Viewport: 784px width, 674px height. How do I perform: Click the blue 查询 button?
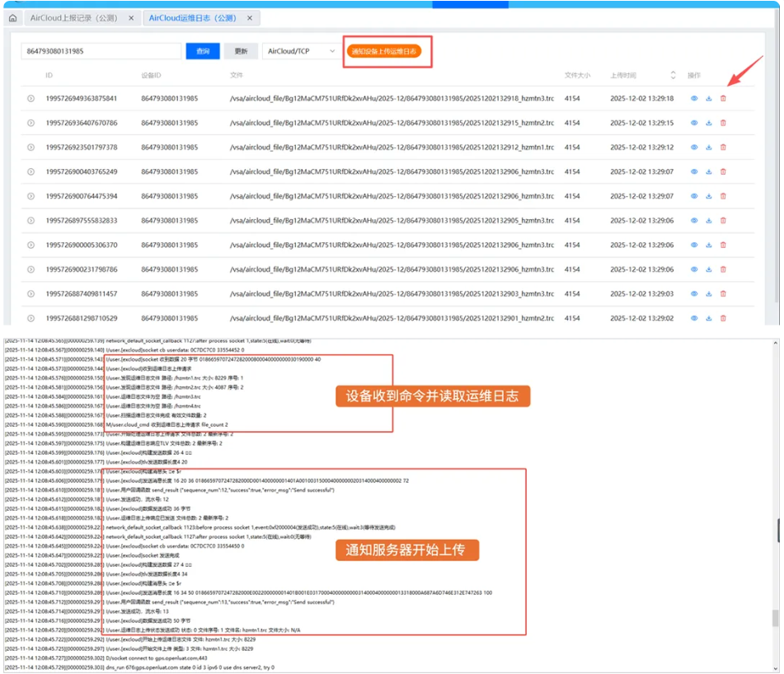click(x=203, y=51)
